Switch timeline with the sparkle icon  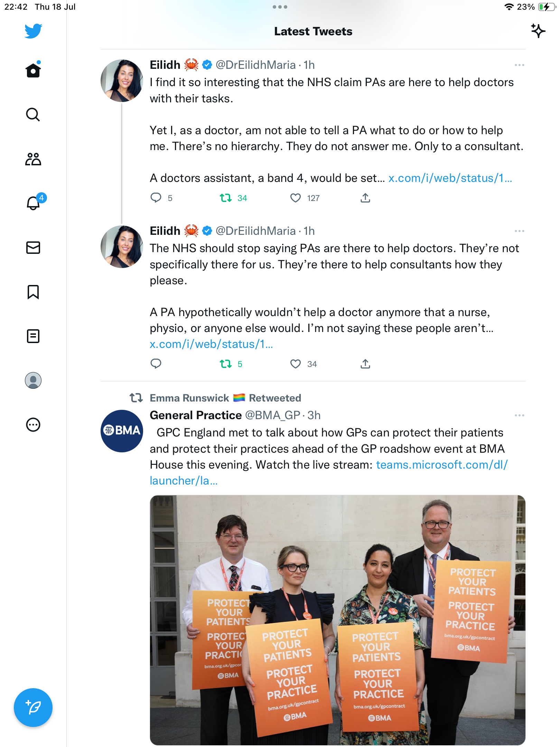(x=538, y=31)
